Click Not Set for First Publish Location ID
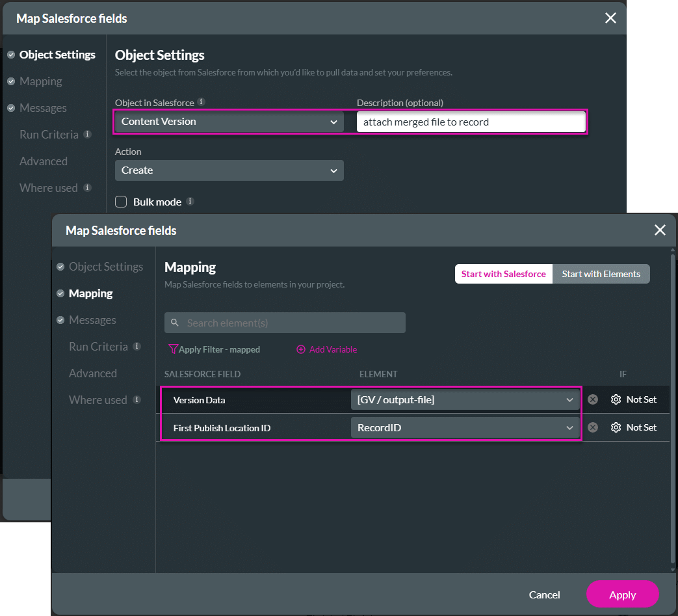The image size is (678, 616). (641, 427)
